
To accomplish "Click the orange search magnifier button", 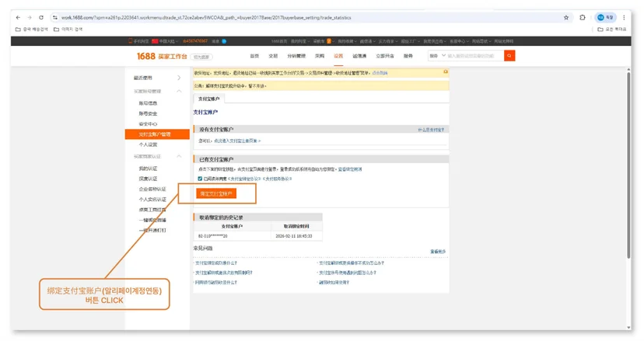I will point(509,56).
